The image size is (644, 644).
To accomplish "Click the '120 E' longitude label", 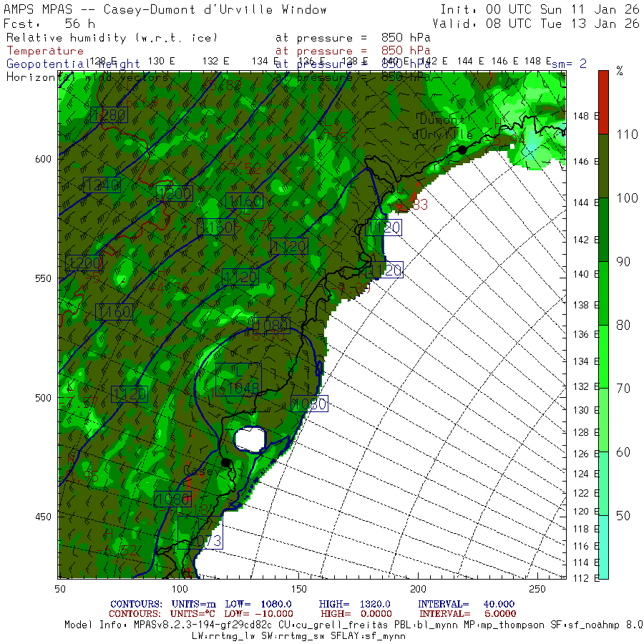I will (585, 512).
